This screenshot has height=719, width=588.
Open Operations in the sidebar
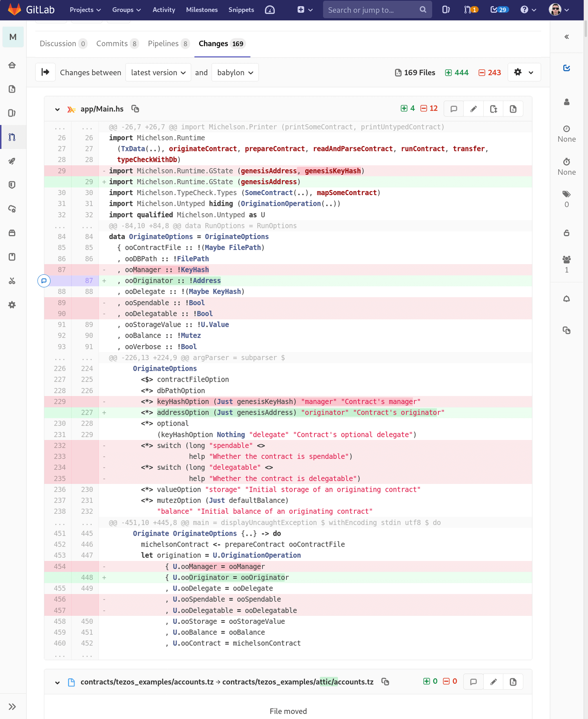[12, 209]
